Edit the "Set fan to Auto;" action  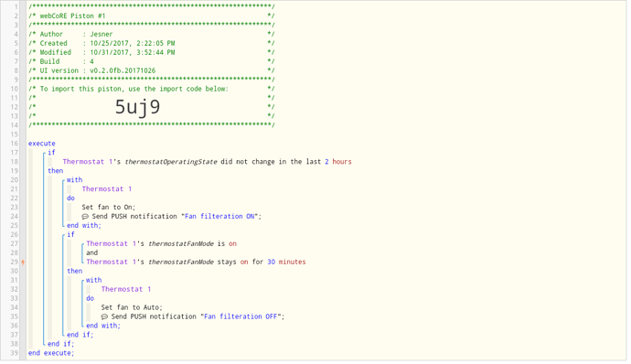(x=132, y=307)
